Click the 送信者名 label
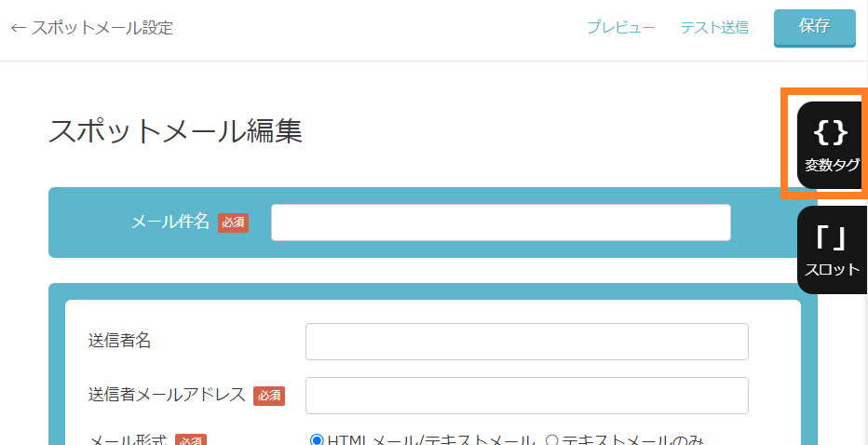This screenshot has height=445, width=868. (119, 341)
